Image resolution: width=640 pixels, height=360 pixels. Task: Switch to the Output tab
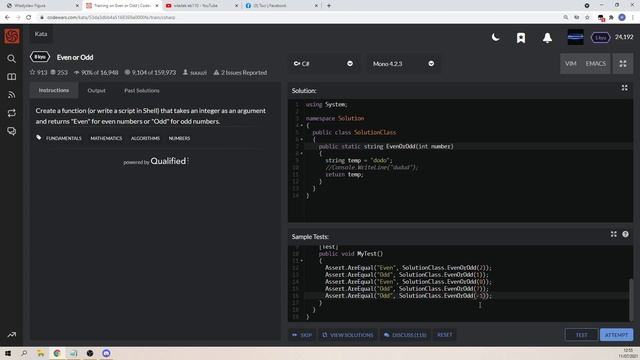click(96, 91)
